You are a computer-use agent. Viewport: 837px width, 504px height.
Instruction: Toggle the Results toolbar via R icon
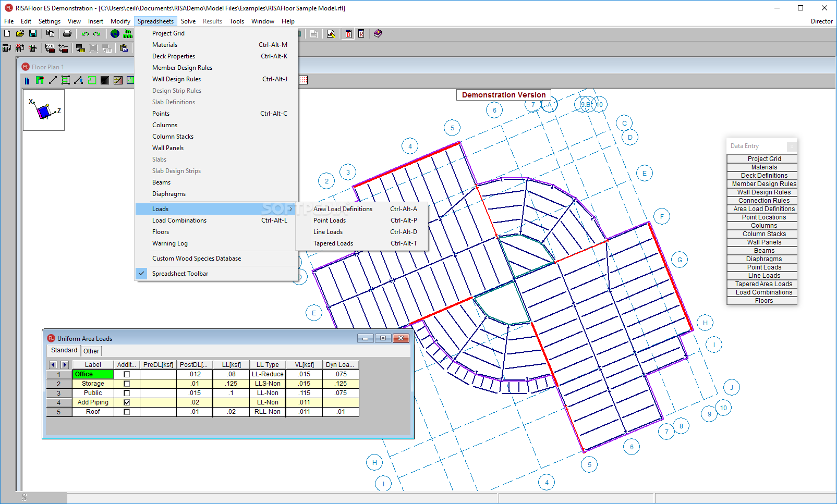coord(361,33)
